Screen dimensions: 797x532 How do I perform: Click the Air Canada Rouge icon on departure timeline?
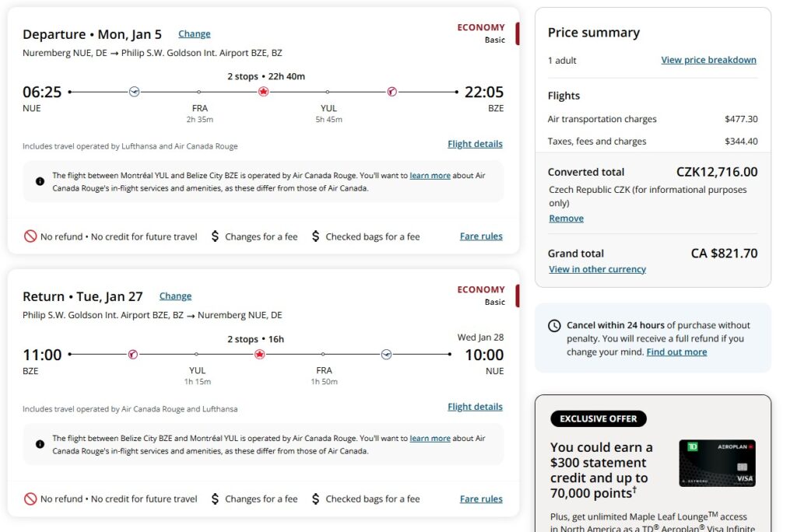pyautogui.click(x=392, y=92)
